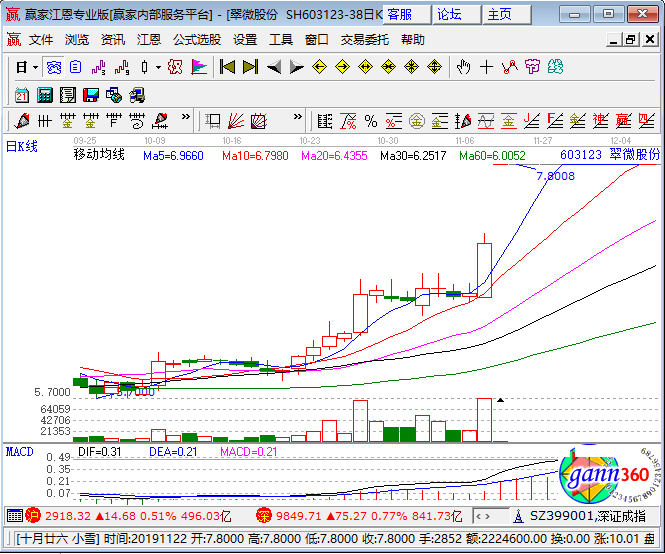This screenshot has width=665, height=554.
Task: Select the zigzag line with circles tool
Action: click(x=509, y=67)
